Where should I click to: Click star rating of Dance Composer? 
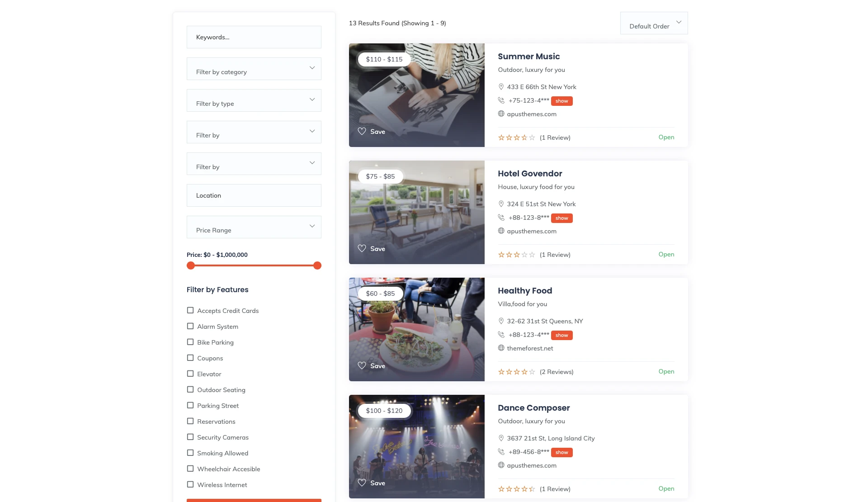click(x=516, y=489)
